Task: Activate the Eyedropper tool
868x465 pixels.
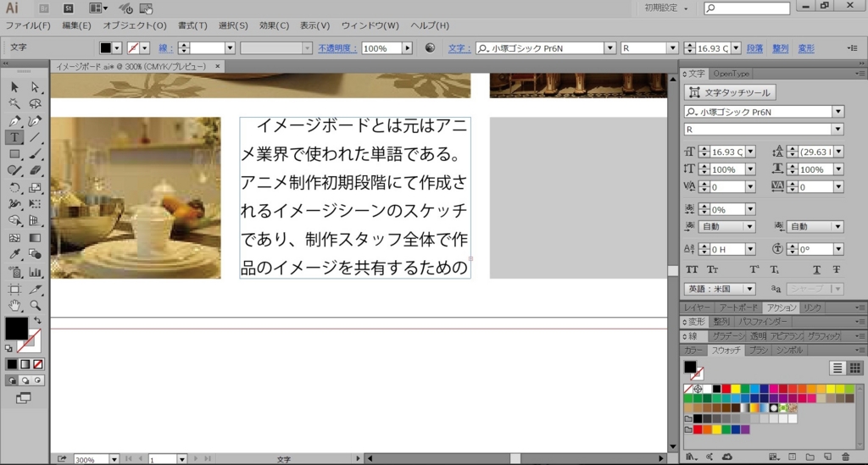Action: click(14, 254)
